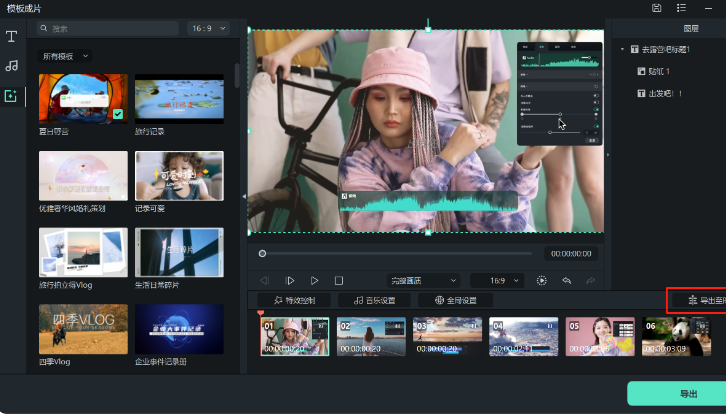
Task: Click the undo arrow icon
Action: (567, 281)
